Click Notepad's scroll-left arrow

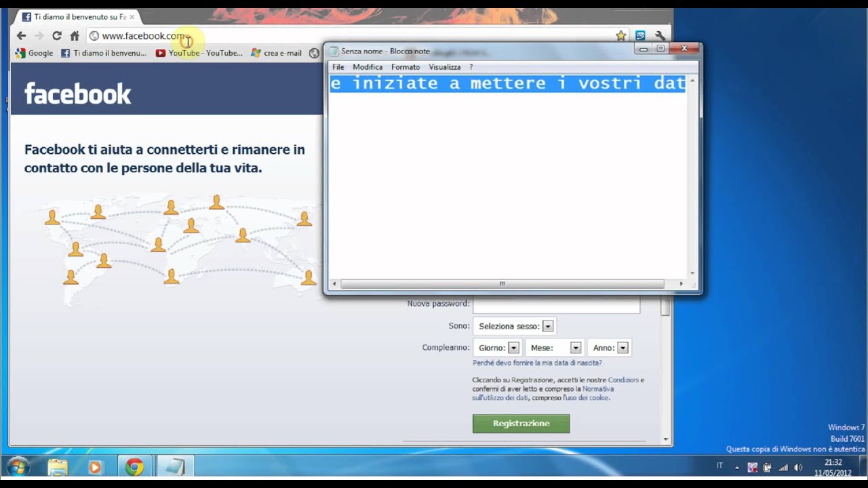click(334, 284)
